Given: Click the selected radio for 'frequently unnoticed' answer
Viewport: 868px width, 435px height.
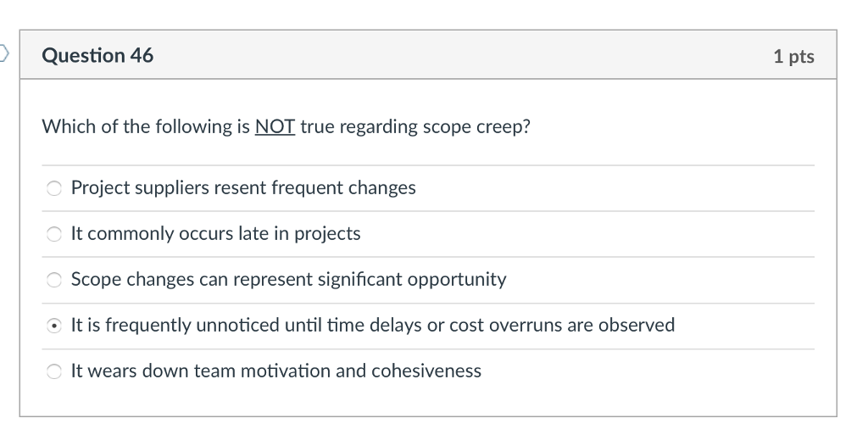Looking at the screenshot, I should [53, 326].
